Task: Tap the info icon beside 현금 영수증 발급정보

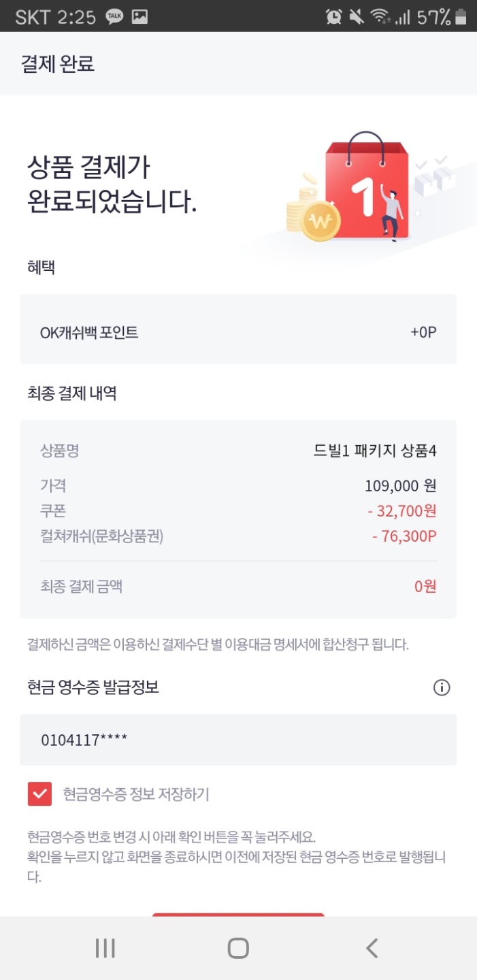Action: pos(442,688)
